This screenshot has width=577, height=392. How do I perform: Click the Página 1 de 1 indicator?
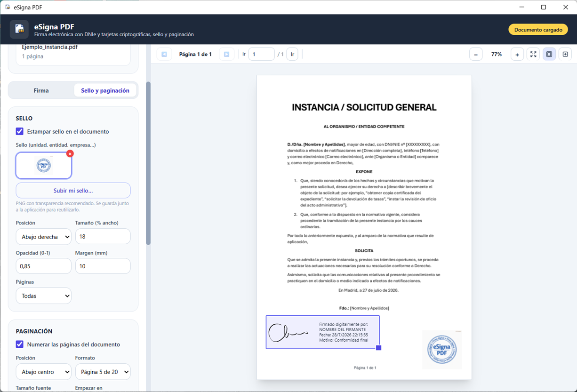[195, 55]
